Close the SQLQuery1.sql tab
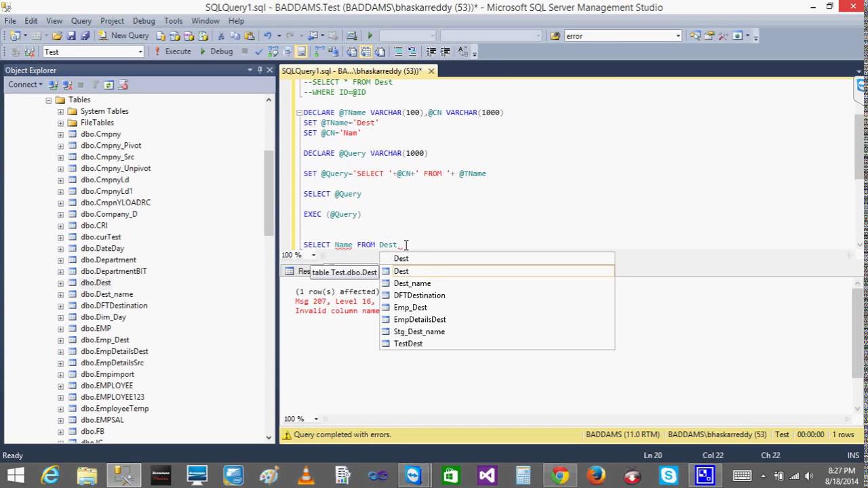868x488 pixels. [x=431, y=70]
